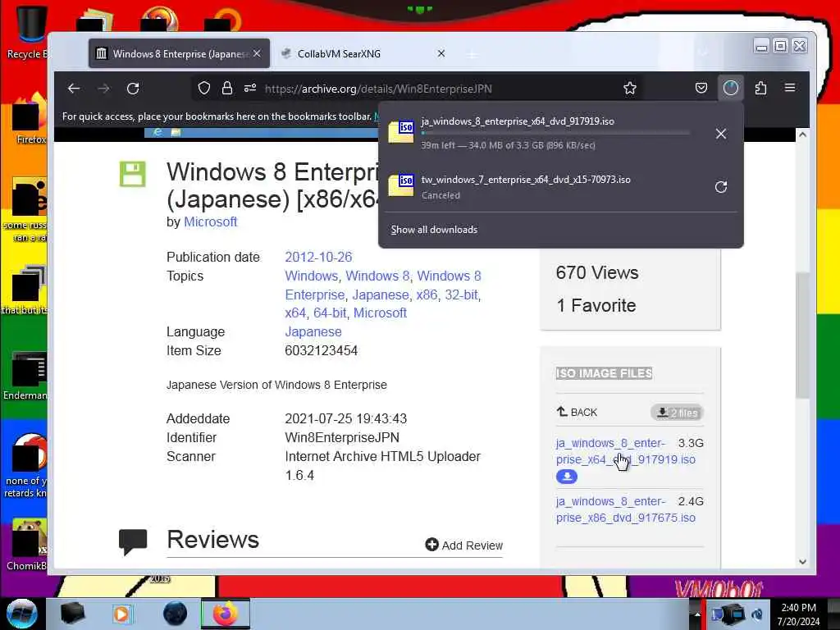This screenshot has width=840, height=630.
Task: Close the CollabVM SearXNG tab
Action: point(441,53)
